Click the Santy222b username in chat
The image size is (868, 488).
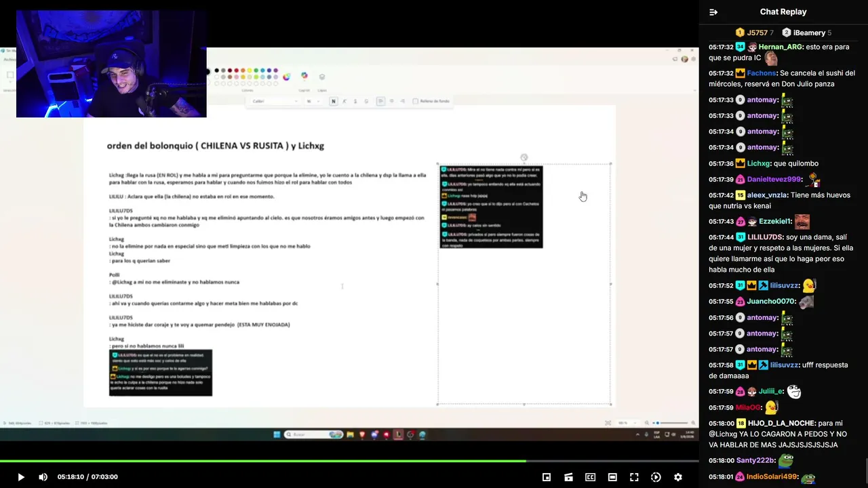click(755, 460)
